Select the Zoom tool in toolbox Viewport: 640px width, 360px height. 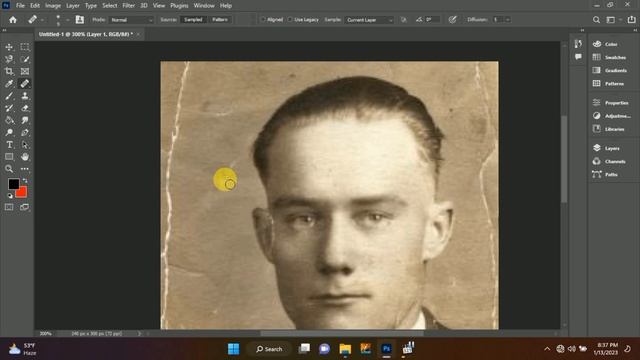point(9,169)
